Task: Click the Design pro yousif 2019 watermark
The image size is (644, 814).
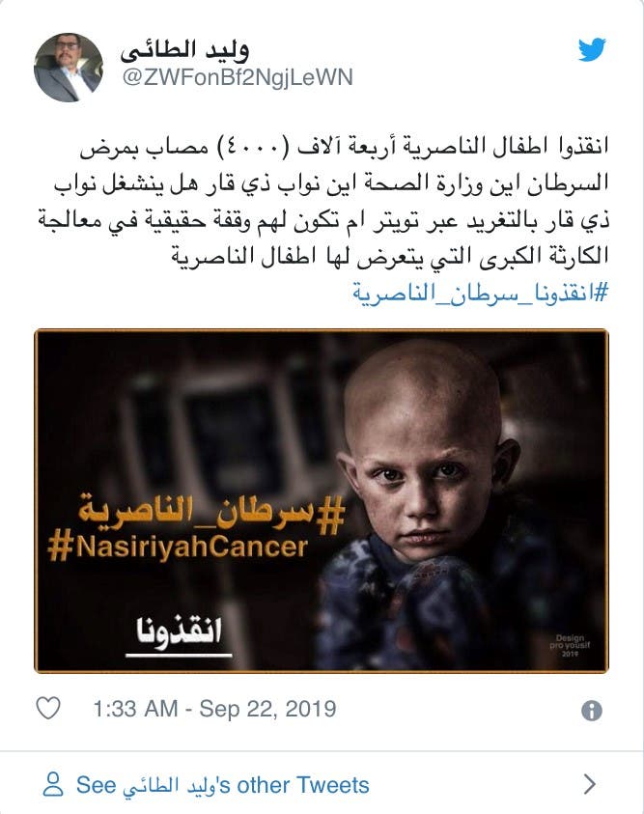Action: pos(570,645)
